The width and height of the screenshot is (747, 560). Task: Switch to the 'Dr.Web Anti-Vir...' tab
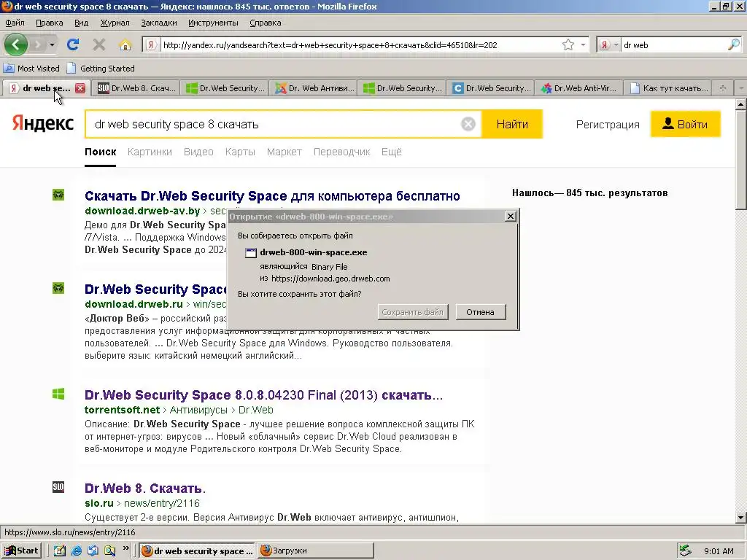578,88
